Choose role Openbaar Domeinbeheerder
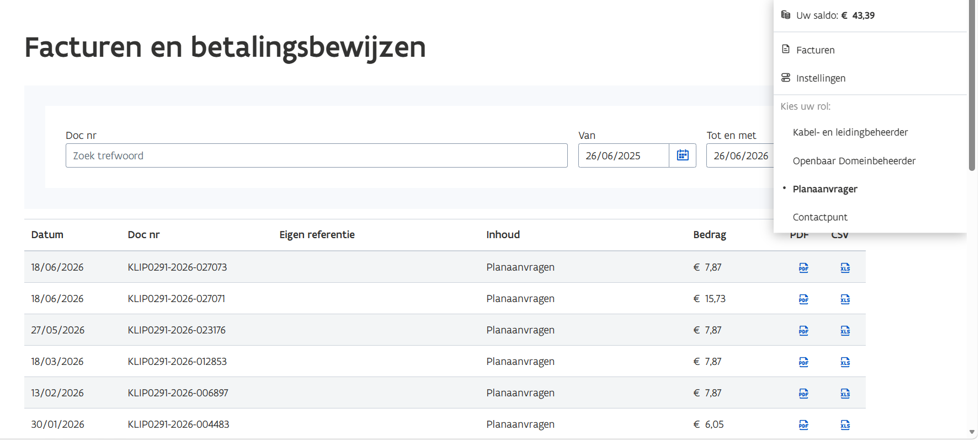The width and height of the screenshot is (980, 441). (x=854, y=161)
